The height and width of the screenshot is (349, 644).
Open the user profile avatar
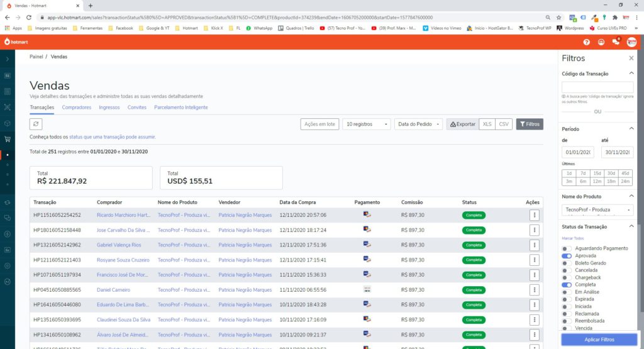coord(631,42)
